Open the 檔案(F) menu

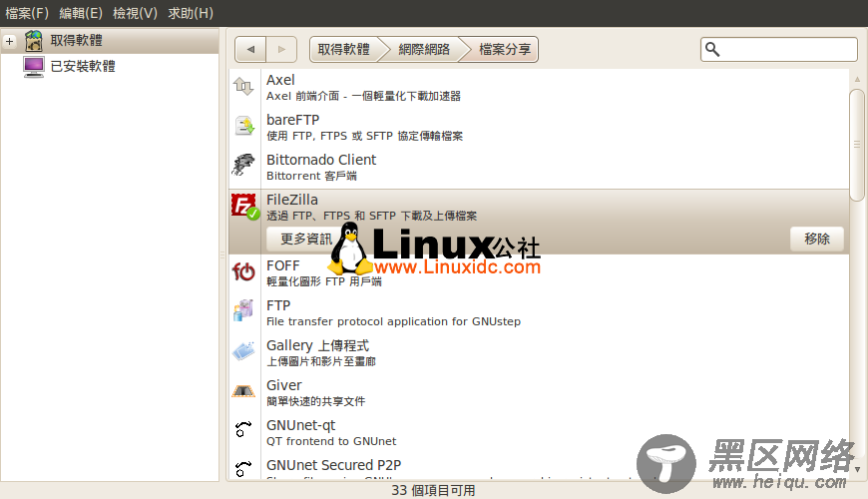click(27, 13)
